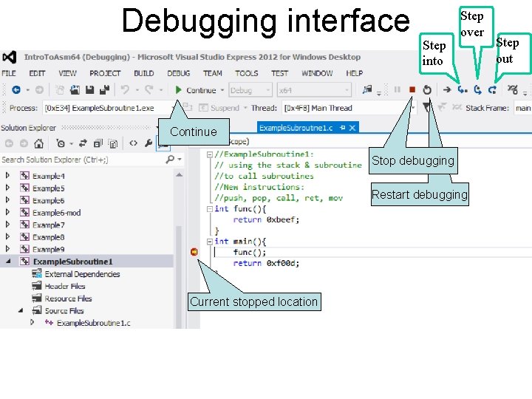Viewport: 532px width, 399px height.
Task: Click the green Continue play icon
Action: click(178, 90)
